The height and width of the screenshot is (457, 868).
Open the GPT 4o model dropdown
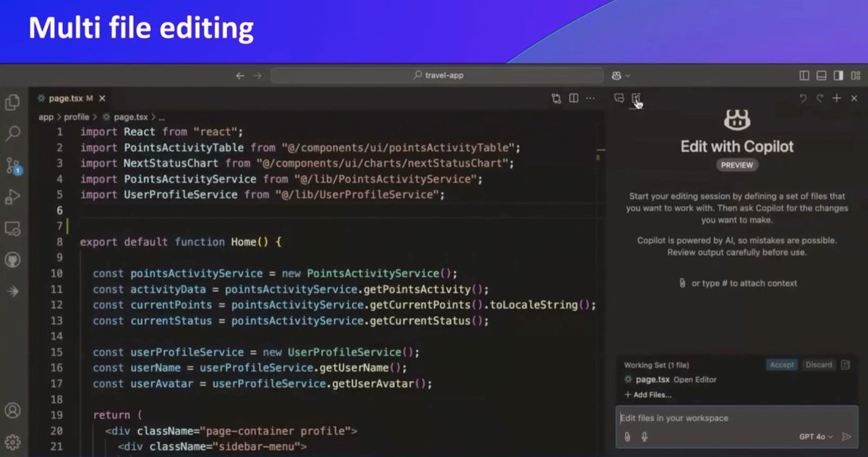816,437
